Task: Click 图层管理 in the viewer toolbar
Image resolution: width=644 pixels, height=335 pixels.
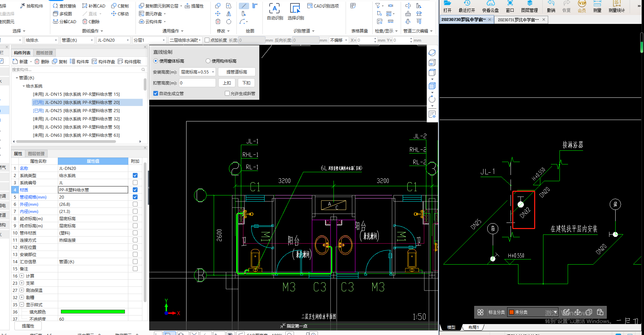Action: (529, 6)
